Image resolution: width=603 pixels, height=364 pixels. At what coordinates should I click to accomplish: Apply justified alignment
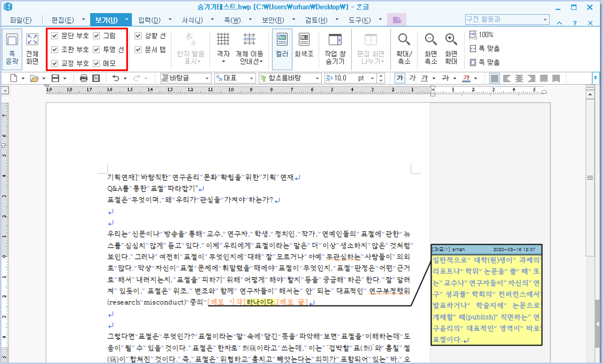(494, 78)
